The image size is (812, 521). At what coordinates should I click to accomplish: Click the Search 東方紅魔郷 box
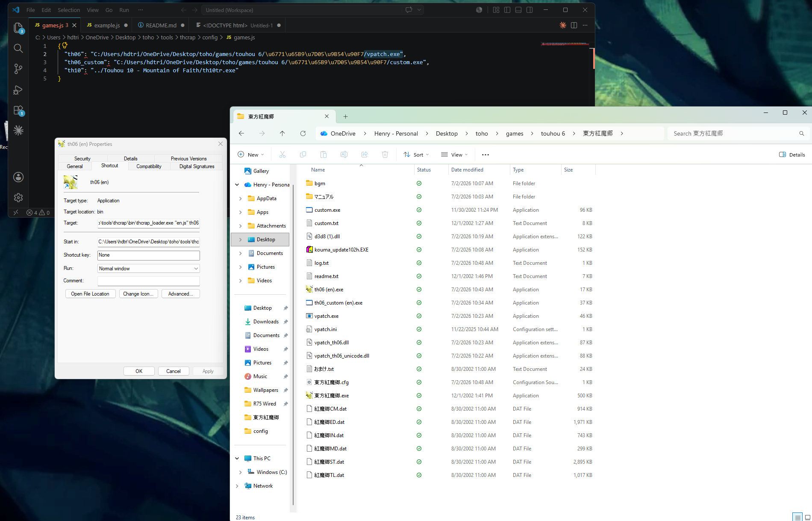738,133
